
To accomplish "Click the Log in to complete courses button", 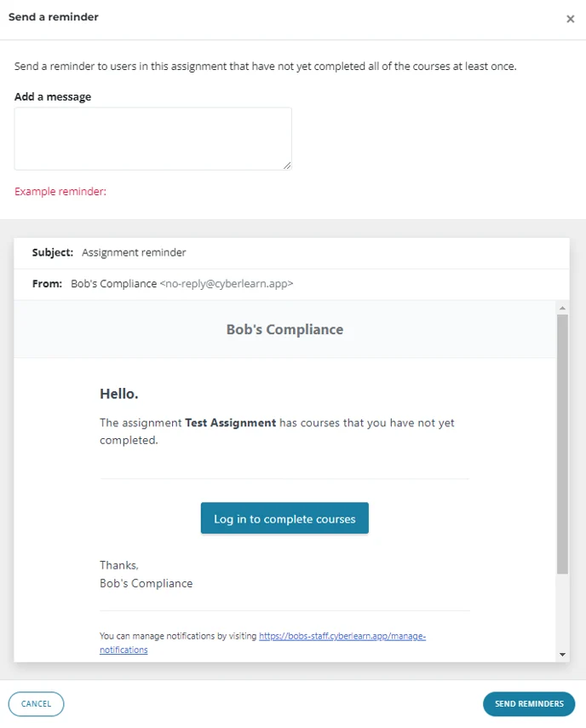I will click(284, 518).
